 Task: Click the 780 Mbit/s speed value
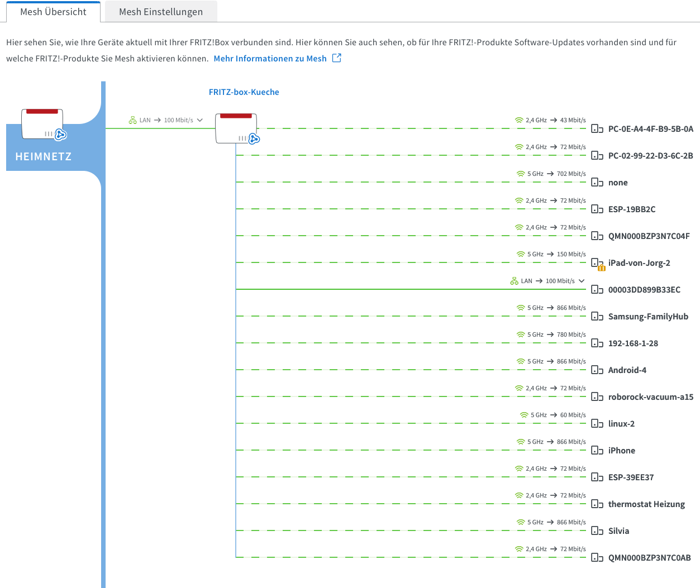pyautogui.click(x=572, y=334)
